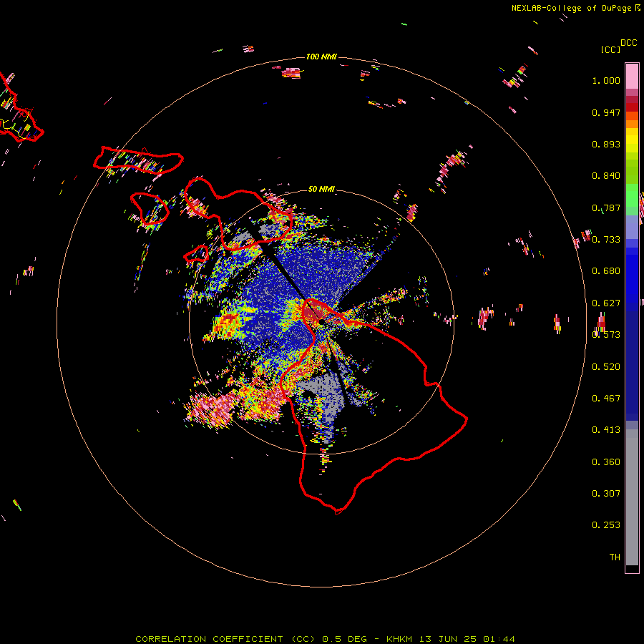
Task: Click the TH threshold label
Action: (x=615, y=557)
